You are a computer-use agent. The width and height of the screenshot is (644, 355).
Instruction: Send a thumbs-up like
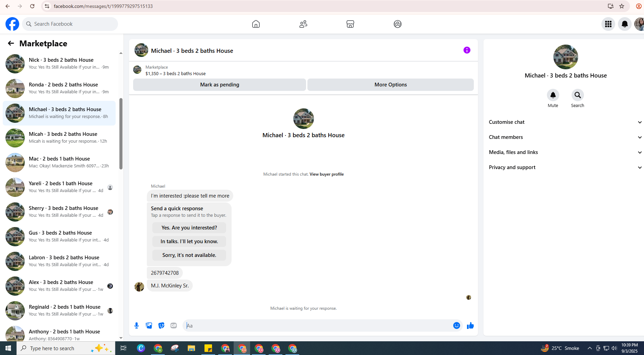pos(470,326)
